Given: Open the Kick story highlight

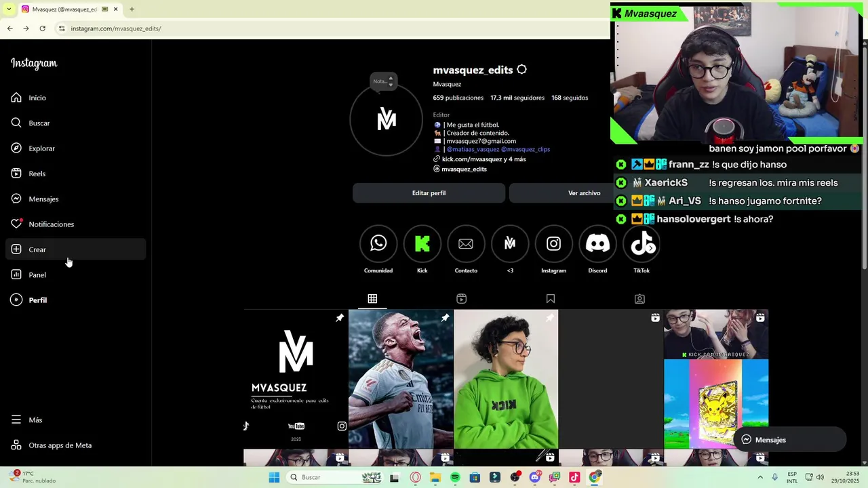Looking at the screenshot, I should [x=422, y=244].
